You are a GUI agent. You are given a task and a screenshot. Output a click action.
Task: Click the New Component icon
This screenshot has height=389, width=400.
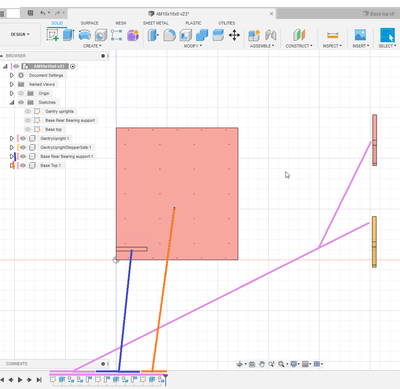tap(254, 35)
